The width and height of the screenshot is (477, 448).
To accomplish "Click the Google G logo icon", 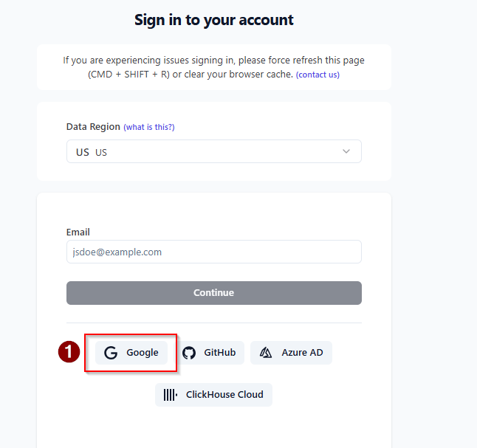I will pos(111,353).
